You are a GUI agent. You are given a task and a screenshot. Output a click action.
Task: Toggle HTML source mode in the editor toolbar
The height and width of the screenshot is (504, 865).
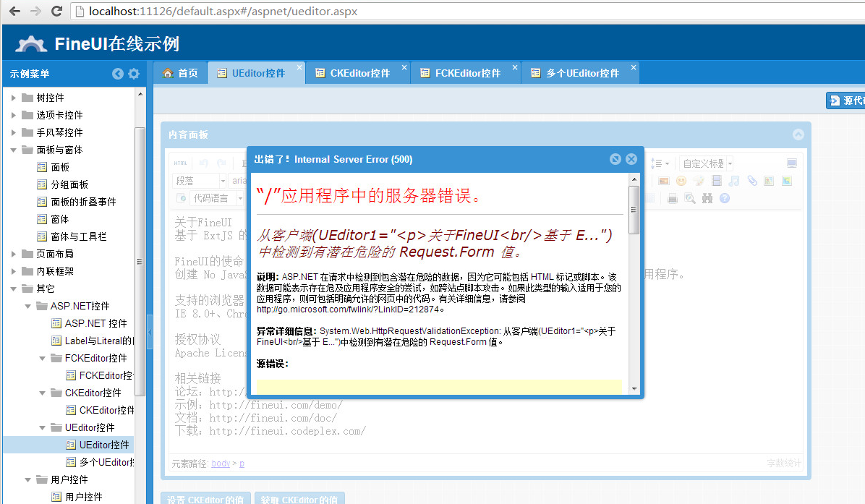coord(180,163)
